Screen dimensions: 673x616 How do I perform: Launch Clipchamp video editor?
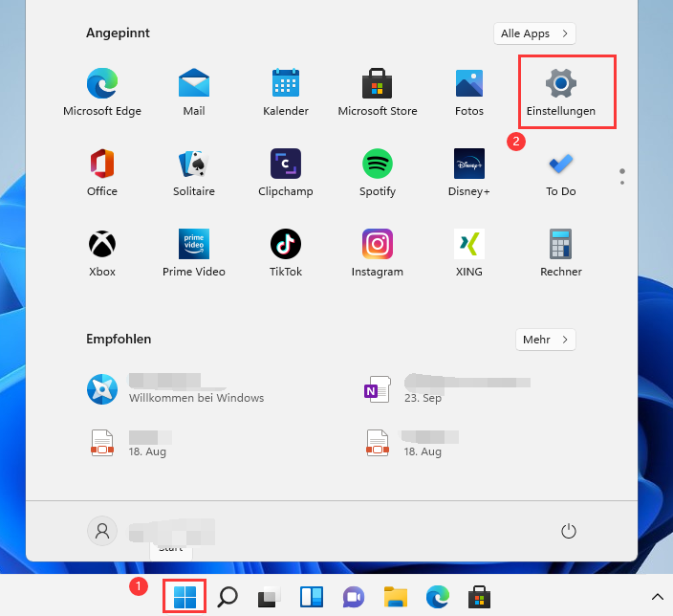[286, 172]
